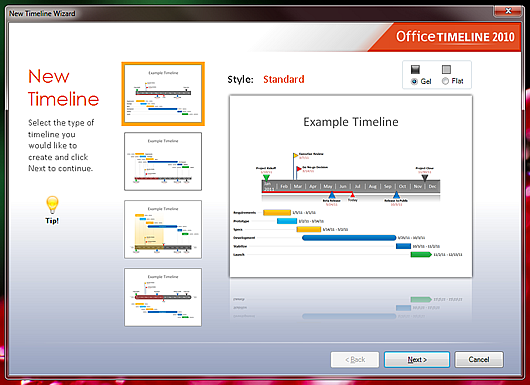Click the Next button
Viewport: 530px width, 385px height.
click(417, 359)
